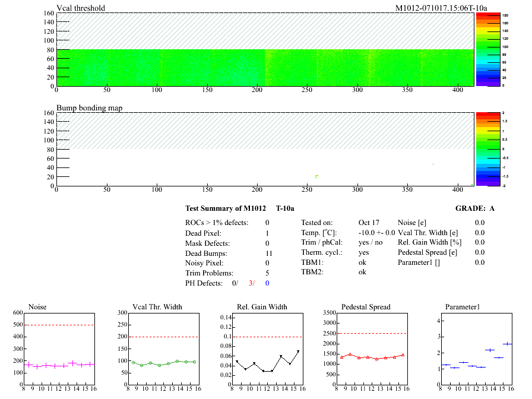
Task: Click the "Test Summary of M1012" heading
Action: point(225,208)
